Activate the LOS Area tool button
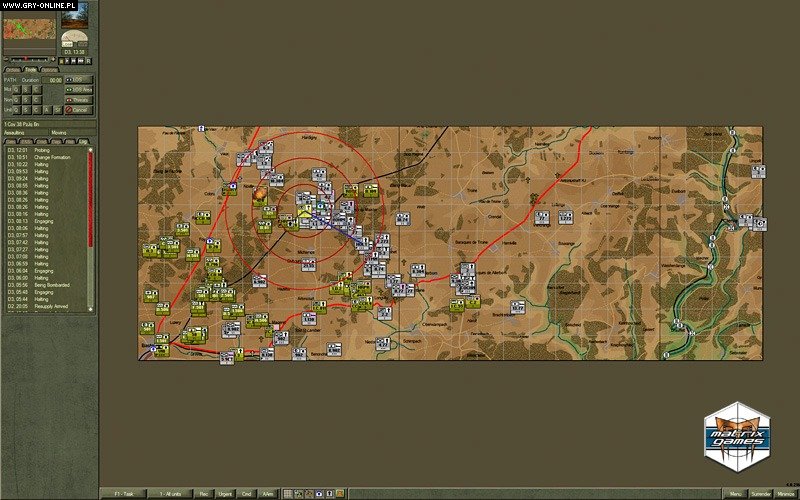The width and height of the screenshot is (800, 500). click(79, 90)
